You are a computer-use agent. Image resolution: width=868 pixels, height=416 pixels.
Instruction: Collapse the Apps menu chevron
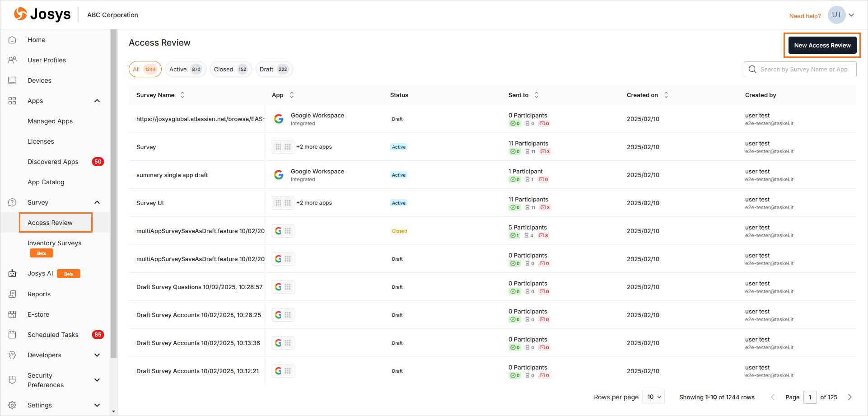[97, 101]
